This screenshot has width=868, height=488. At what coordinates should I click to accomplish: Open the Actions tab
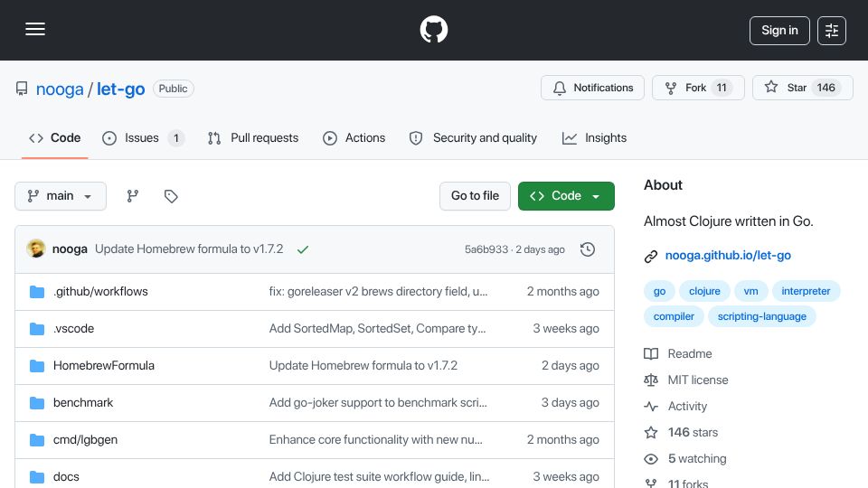click(354, 137)
